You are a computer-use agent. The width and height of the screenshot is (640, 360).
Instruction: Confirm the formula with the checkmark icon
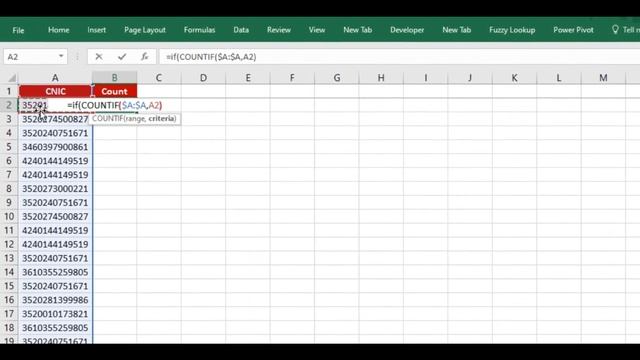coord(122,57)
